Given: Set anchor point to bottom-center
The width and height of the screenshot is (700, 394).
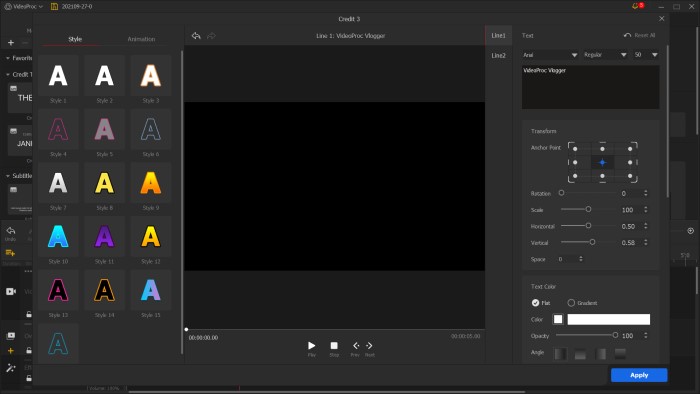Looking at the screenshot, I should 602,176.
